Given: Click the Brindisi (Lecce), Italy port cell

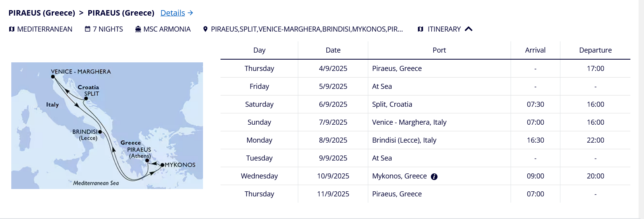Looking at the screenshot, I should click(439, 140).
